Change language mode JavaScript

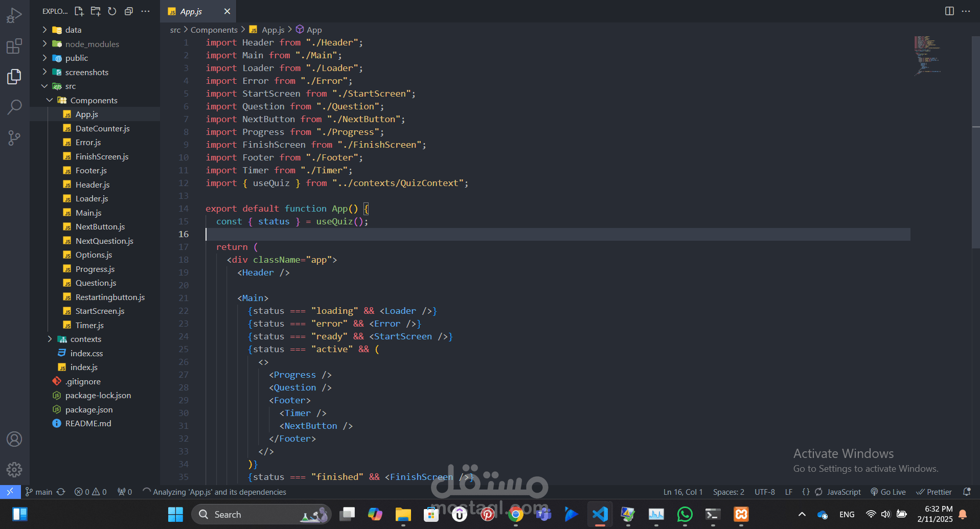[844, 492]
